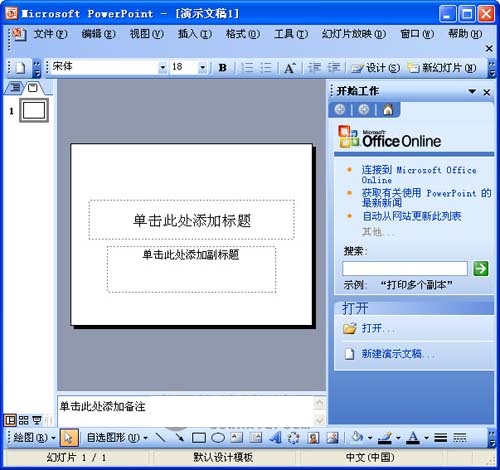Viewport: 500px width, 470px height.
Task: Insert a picture from file
Action: pos(332,438)
